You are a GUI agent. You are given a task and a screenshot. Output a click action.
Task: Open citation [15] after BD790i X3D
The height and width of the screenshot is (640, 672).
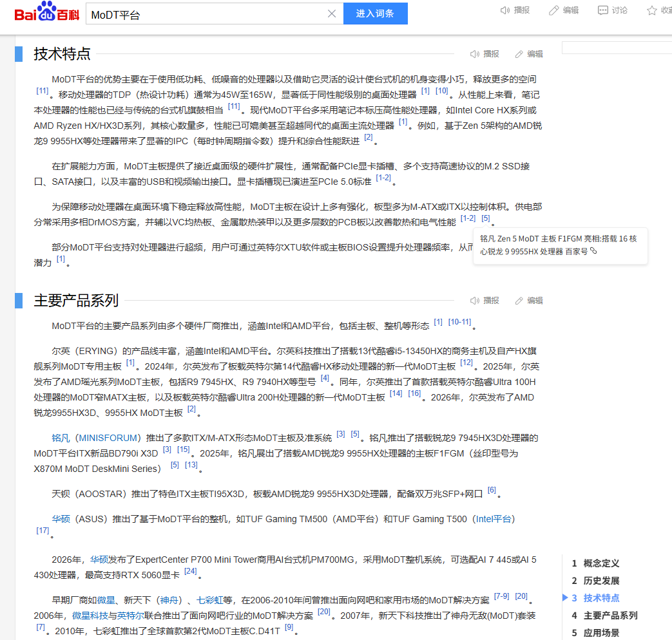[184, 450]
